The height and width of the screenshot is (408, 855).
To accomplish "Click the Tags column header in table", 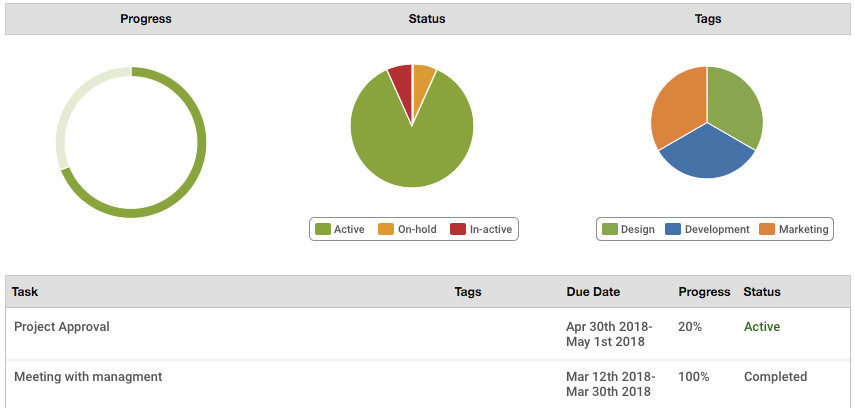I will [468, 292].
